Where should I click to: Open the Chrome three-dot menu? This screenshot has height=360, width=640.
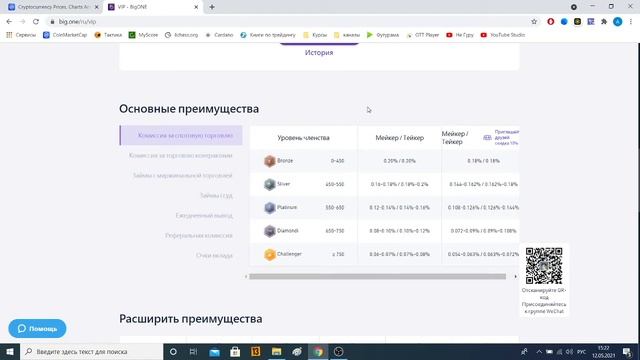[x=631, y=22]
